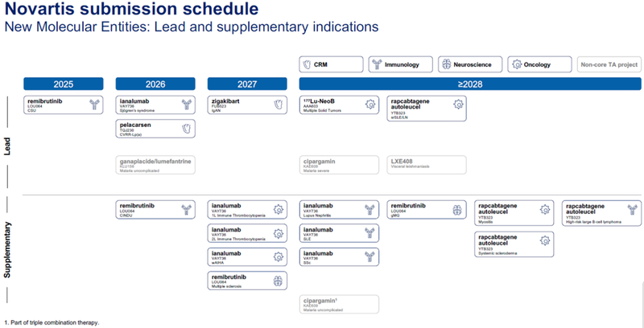
Task: Select the ≥2028 year header
Action: click(x=470, y=84)
